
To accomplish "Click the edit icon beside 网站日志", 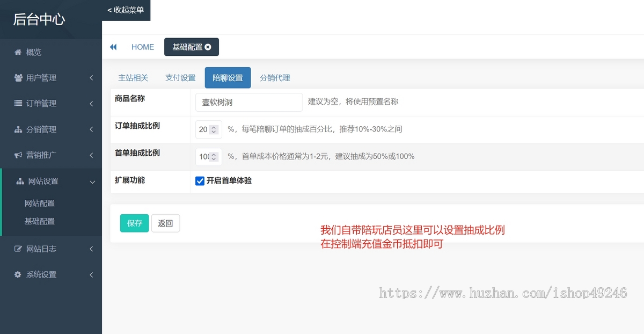I will pyautogui.click(x=18, y=249).
